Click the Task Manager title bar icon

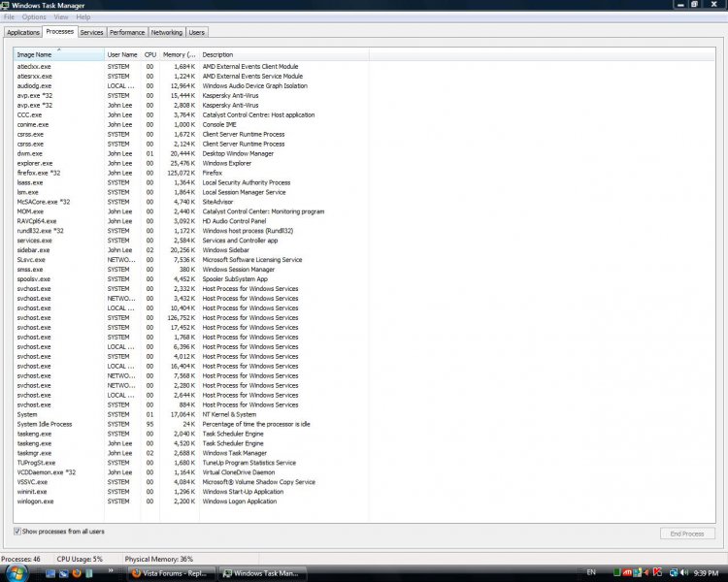point(5,5)
